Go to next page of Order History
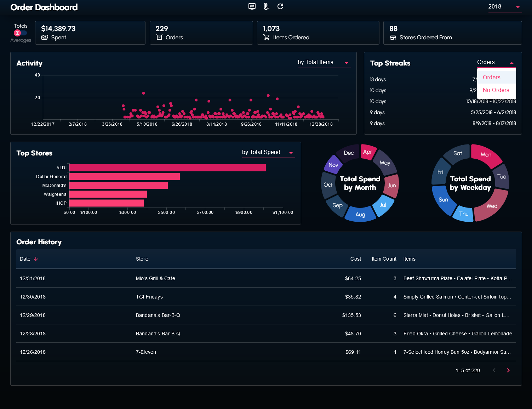This screenshot has width=532, height=409. (508, 370)
